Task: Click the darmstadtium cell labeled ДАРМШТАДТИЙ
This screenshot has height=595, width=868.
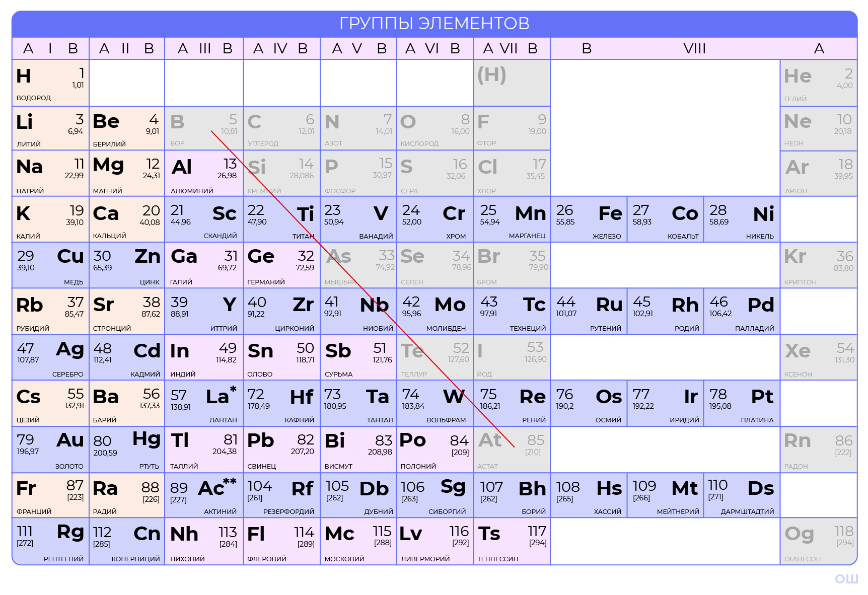Action: [x=742, y=495]
